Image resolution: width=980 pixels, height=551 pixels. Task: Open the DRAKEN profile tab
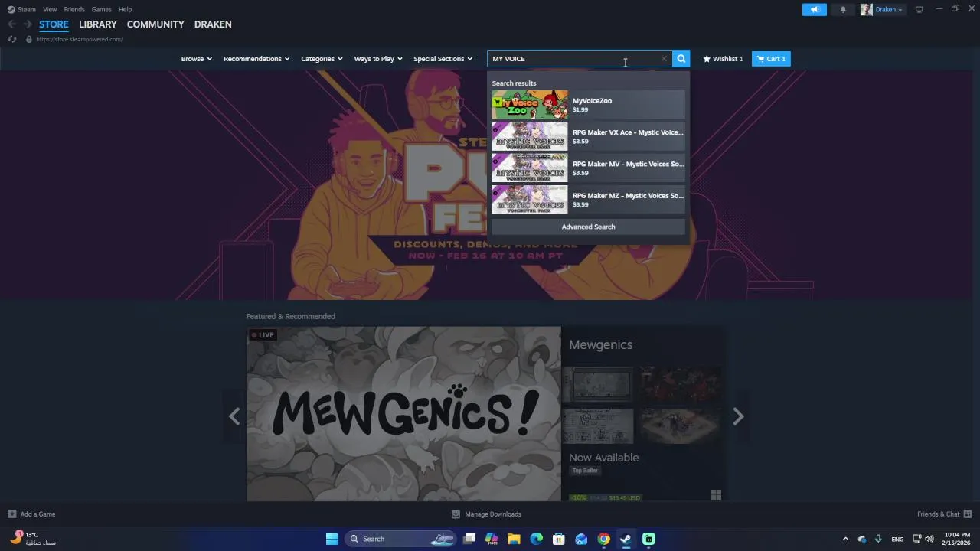[x=213, y=24]
